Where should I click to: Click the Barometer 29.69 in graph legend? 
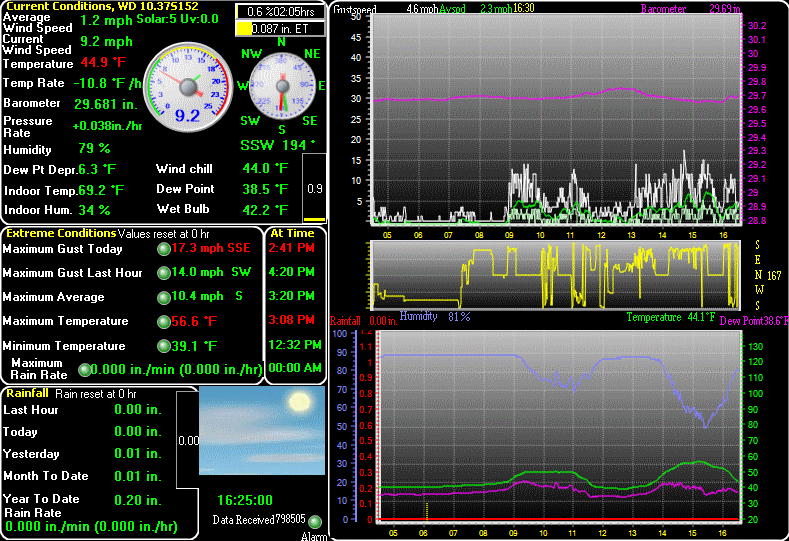click(x=690, y=9)
